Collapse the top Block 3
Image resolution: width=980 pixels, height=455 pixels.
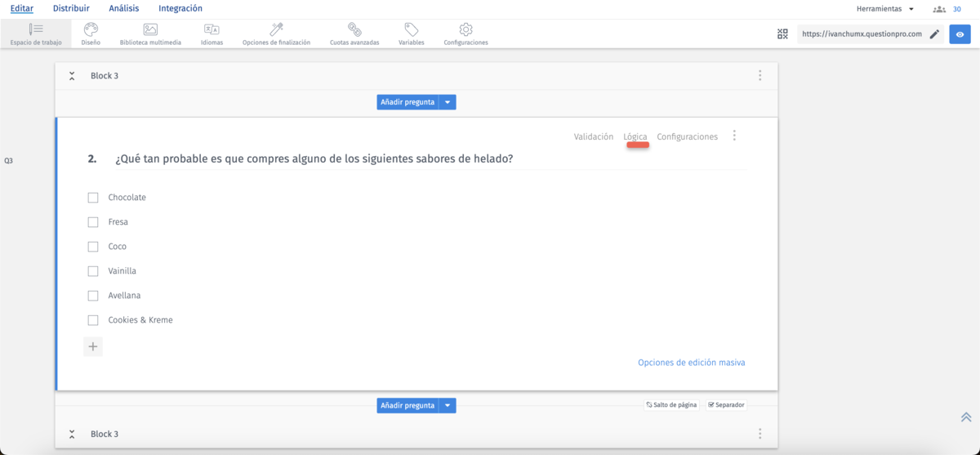point(72,76)
